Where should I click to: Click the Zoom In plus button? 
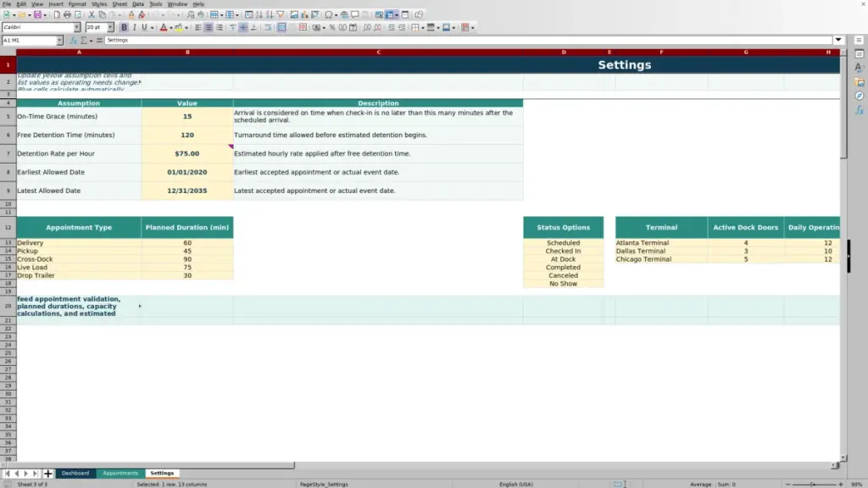(x=841, y=484)
